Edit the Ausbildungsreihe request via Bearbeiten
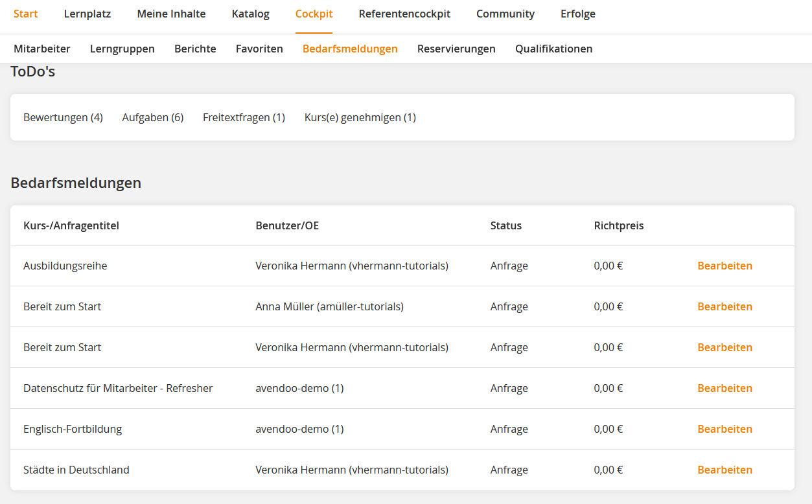The image size is (812, 504). coord(725,266)
